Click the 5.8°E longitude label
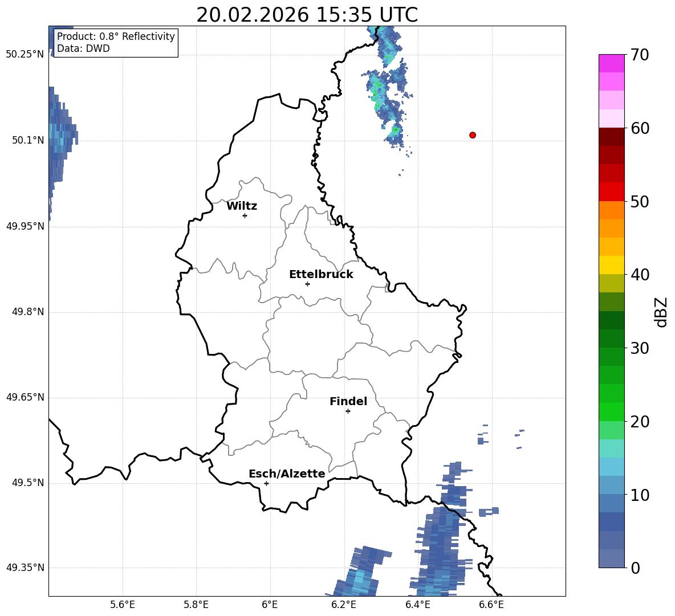The height and width of the screenshot is (616, 675). [x=196, y=605]
